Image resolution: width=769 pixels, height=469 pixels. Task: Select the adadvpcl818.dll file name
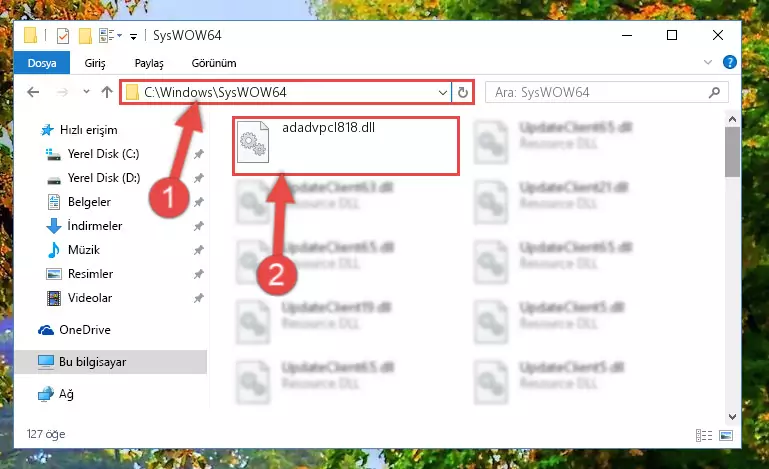[328, 128]
